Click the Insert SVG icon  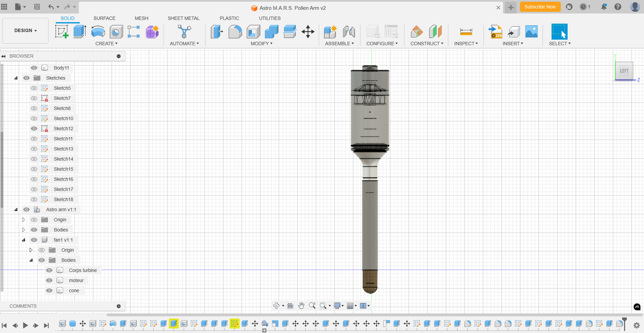point(495,32)
